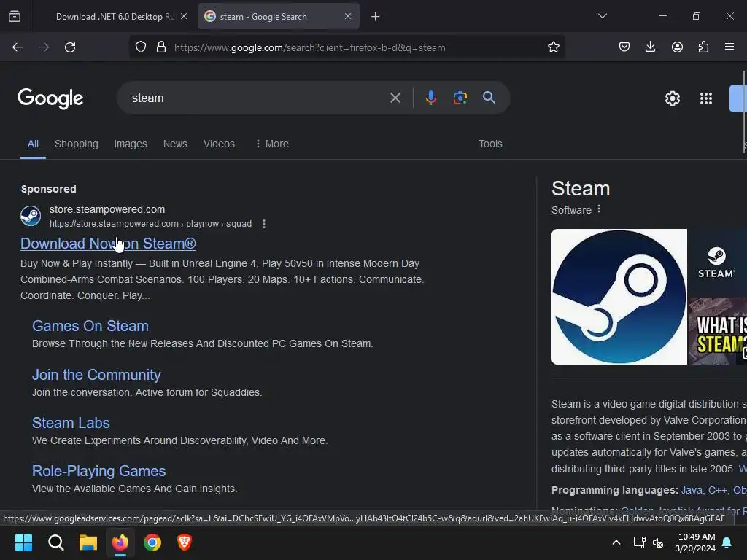Switch to Images results

pyautogui.click(x=131, y=144)
